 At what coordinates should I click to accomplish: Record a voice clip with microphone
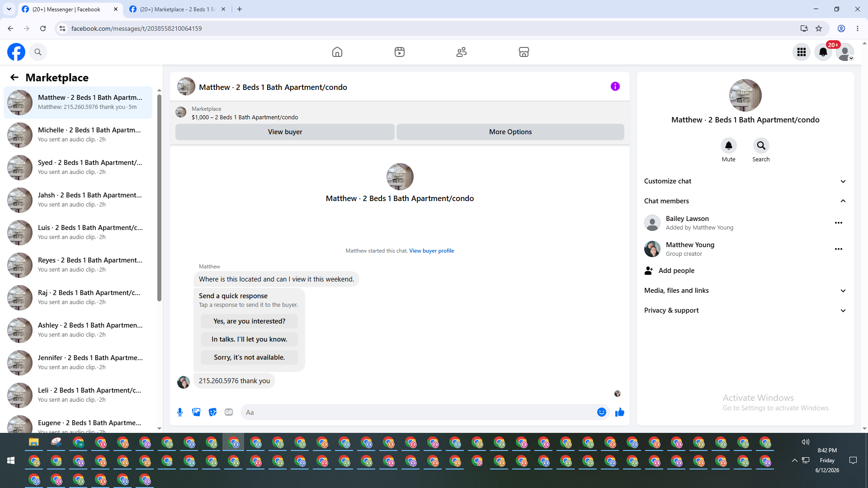(x=180, y=412)
